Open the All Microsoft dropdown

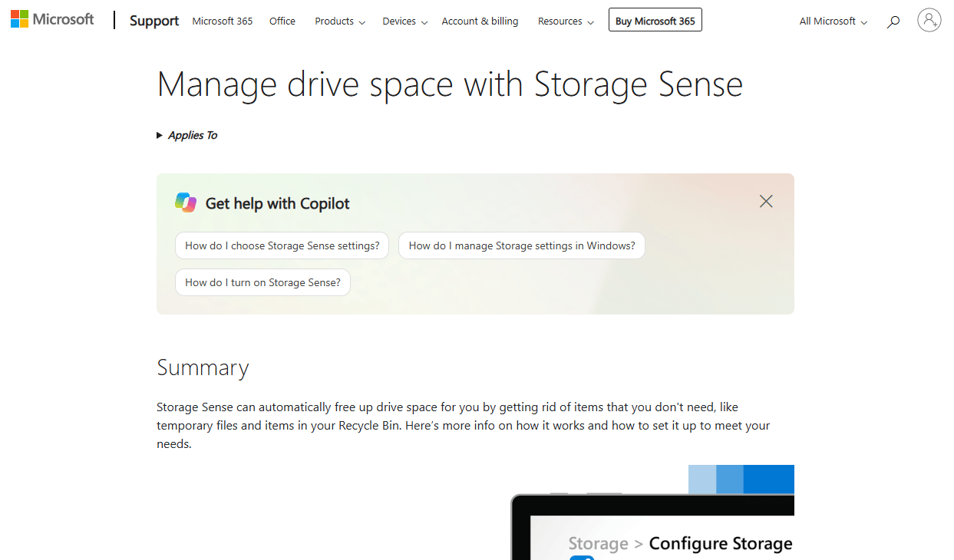[834, 21]
